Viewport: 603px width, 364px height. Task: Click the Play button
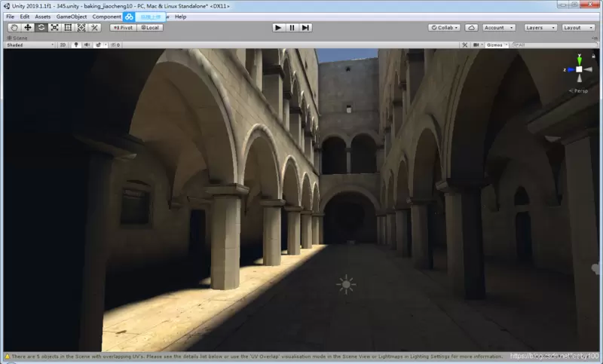[x=278, y=28]
